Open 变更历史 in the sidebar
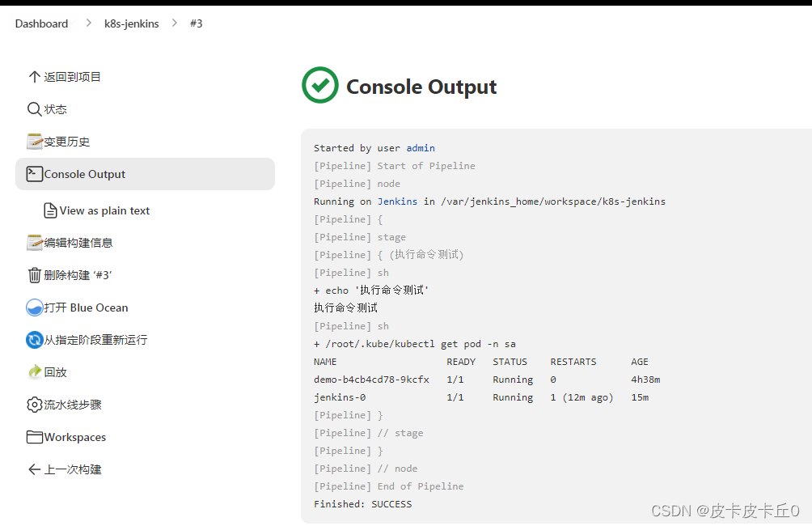The width and height of the screenshot is (812, 526). [x=67, y=142]
